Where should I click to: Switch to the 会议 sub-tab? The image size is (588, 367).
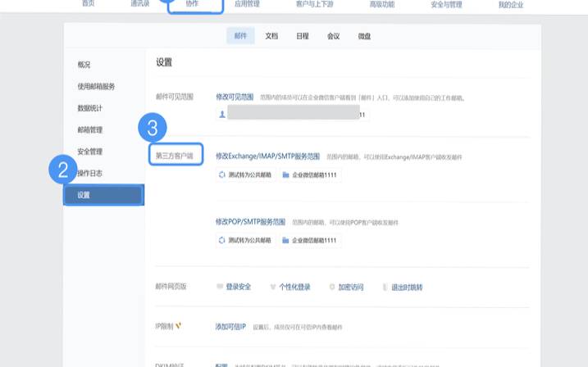tap(334, 36)
